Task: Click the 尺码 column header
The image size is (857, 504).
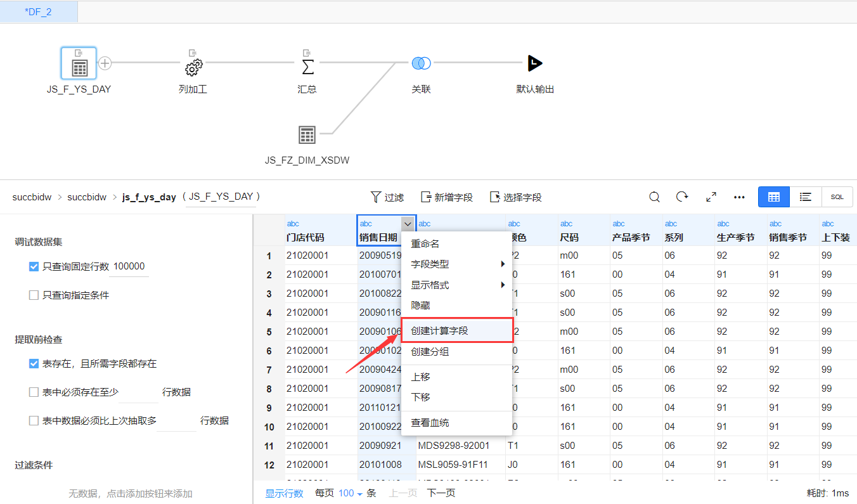Action: pyautogui.click(x=584, y=231)
